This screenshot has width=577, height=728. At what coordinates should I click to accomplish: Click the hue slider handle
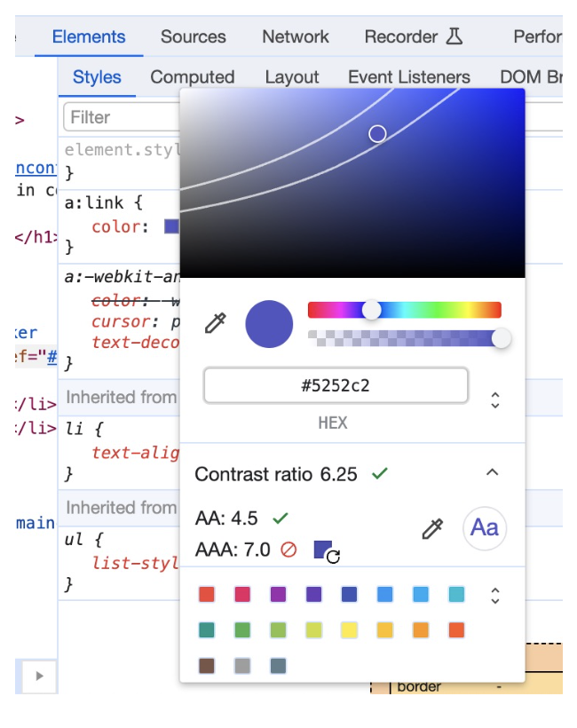click(x=372, y=310)
